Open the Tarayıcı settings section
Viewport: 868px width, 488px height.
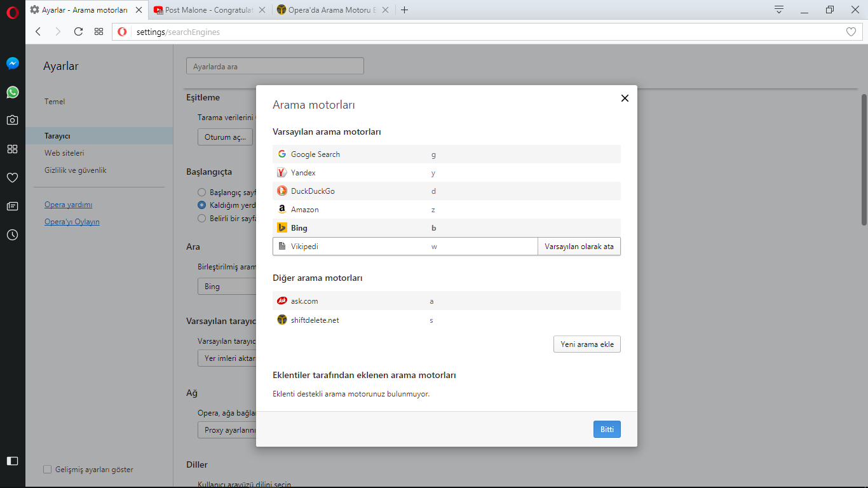point(99,136)
